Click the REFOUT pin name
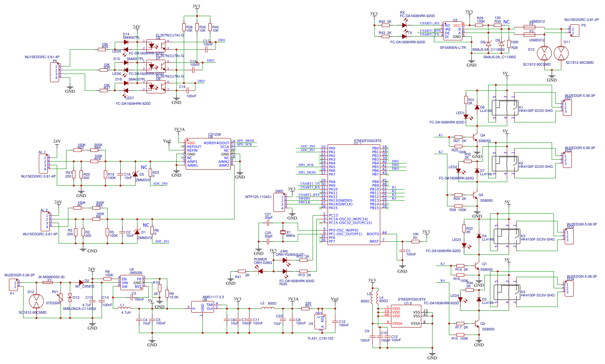The image size is (605, 364). (194, 147)
